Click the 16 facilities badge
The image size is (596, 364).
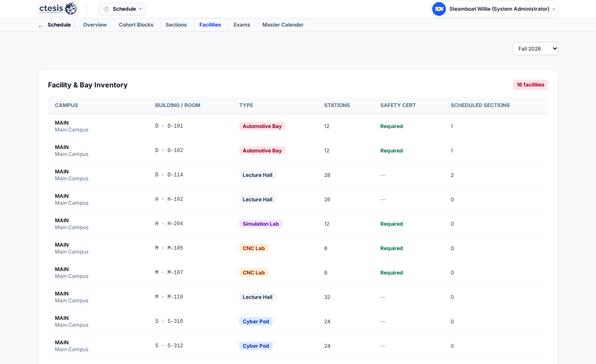530,85
